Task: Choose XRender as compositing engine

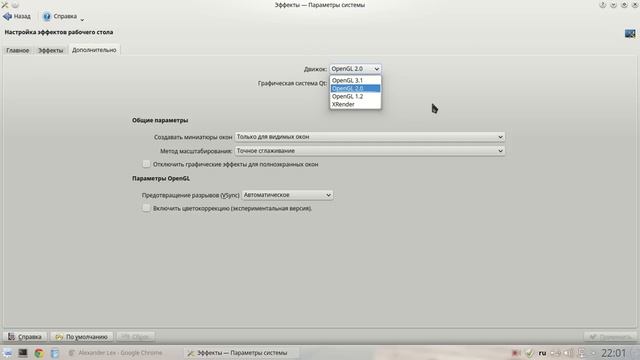Action: click(355, 104)
